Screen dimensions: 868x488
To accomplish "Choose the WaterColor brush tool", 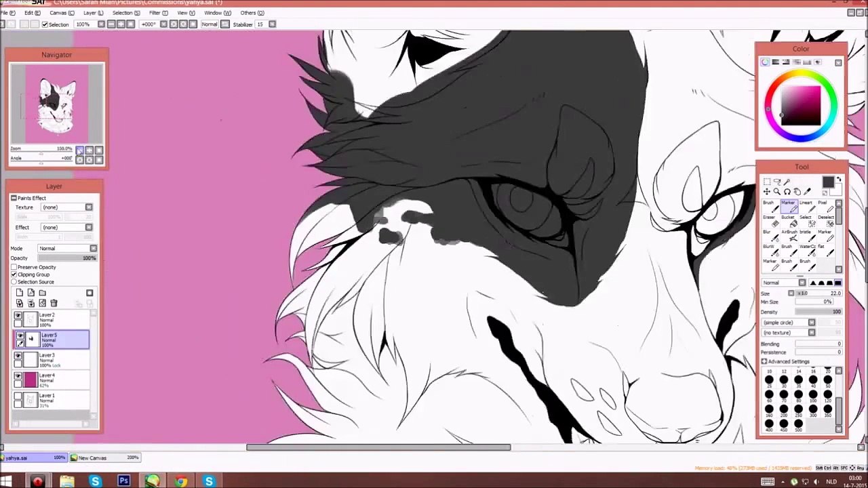I will (x=806, y=249).
